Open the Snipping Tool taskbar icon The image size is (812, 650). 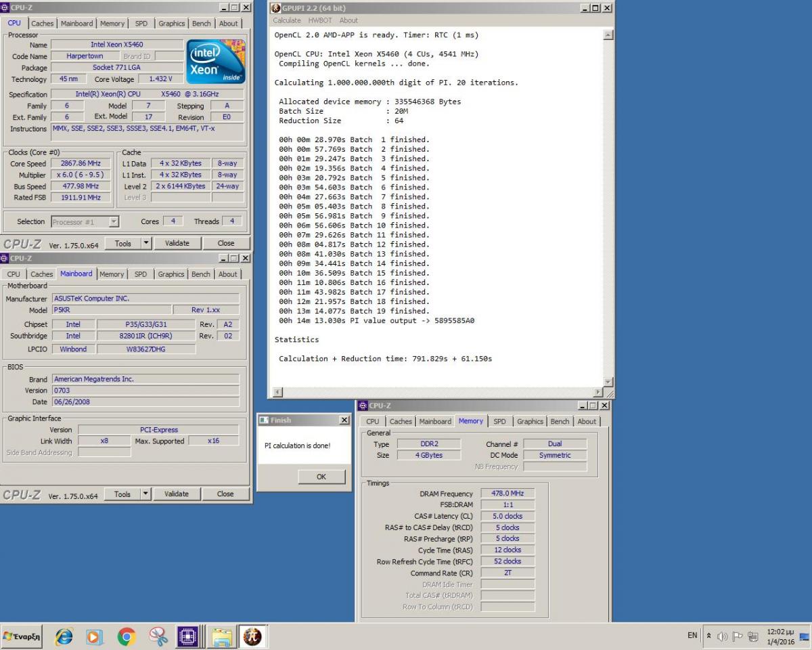[158, 636]
